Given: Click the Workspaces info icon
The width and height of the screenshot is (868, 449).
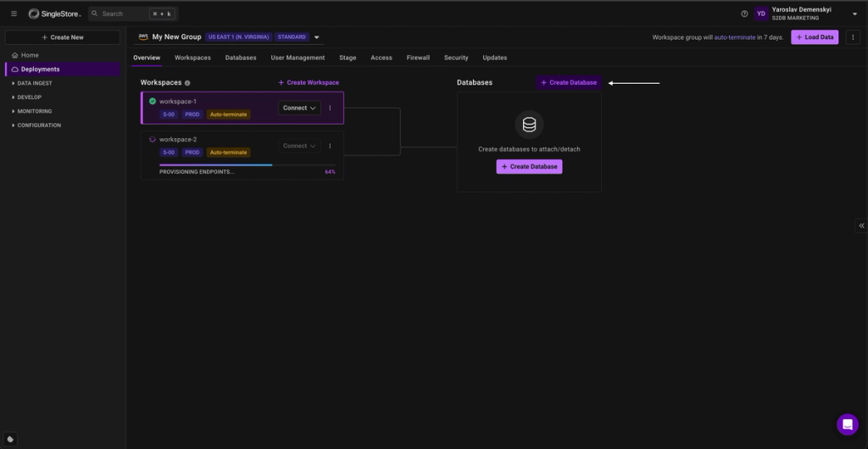Looking at the screenshot, I should pos(187,83).
